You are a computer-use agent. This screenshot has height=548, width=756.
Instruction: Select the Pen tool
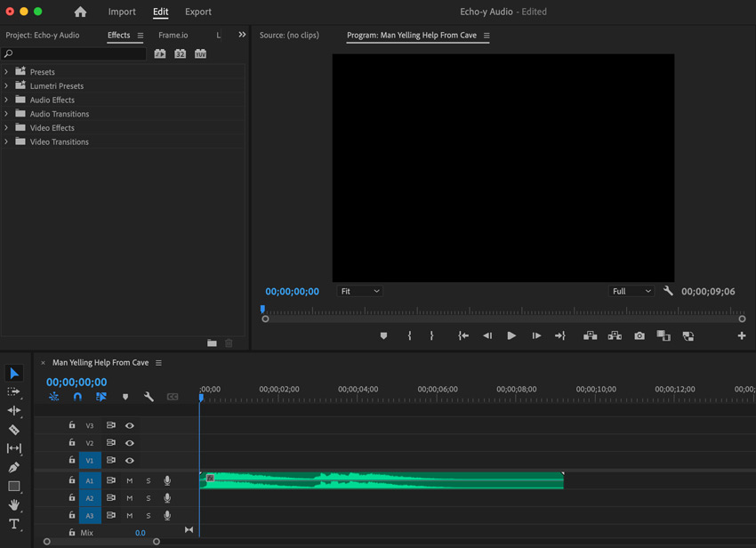point(14,467)
